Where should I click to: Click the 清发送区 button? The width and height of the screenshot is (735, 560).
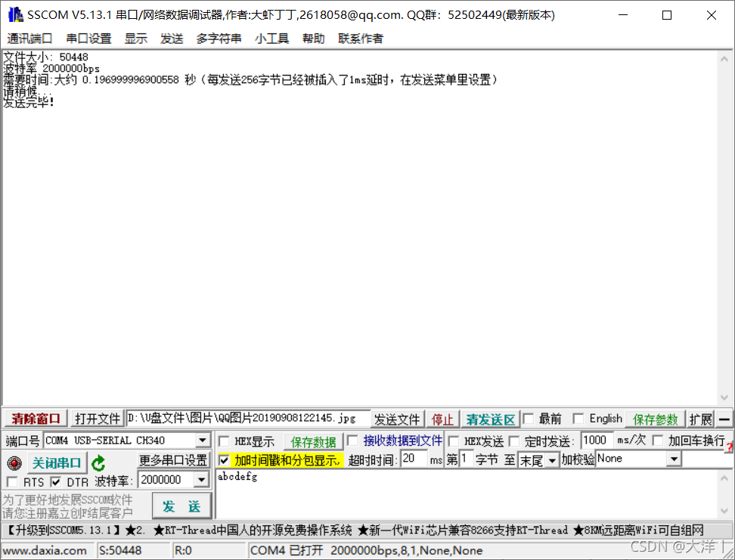490,419
